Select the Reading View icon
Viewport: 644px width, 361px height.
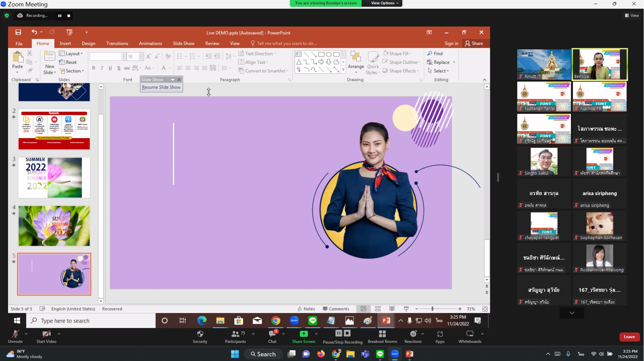[392, 309]
